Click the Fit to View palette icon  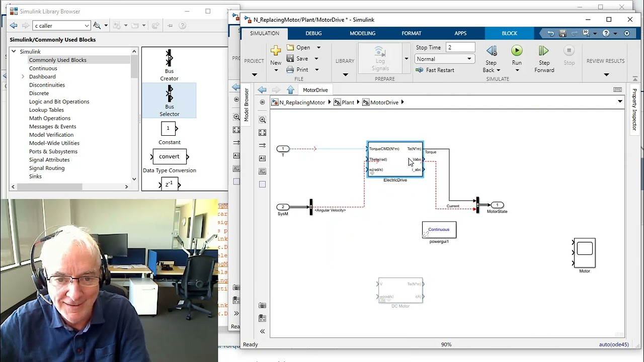[x=262, y=133]
